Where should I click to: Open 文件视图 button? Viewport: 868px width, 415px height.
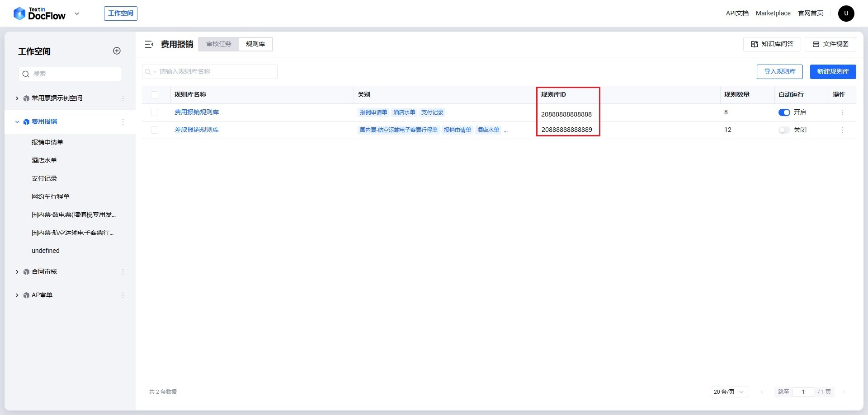pyautogui.click(x=830, y=44)
